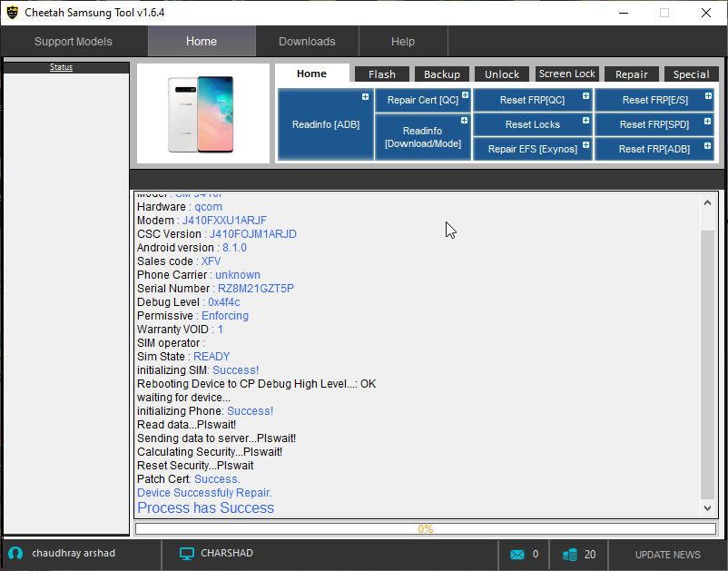
Task: Select the Home function tab
Action: click(x=312, y=74)
